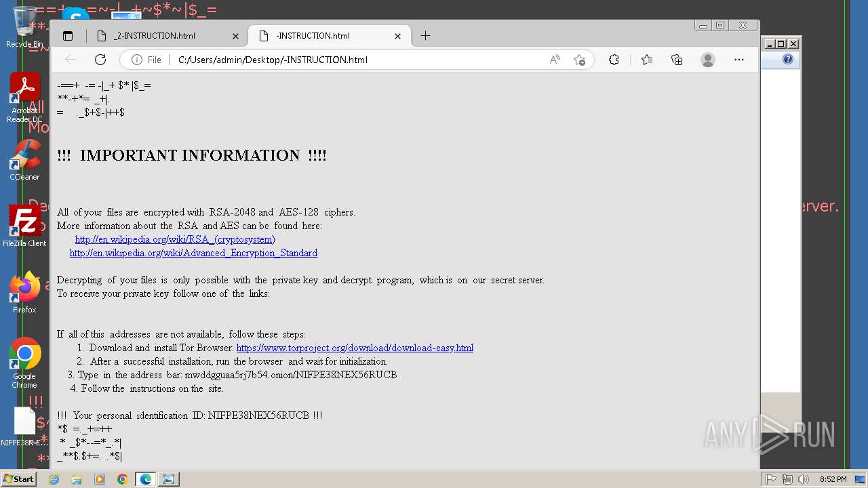This screenshot has width=868, height=488.
Task: Open FileZilla Client desktop icon
Action: pyautogui.click(x=24, y=226)
